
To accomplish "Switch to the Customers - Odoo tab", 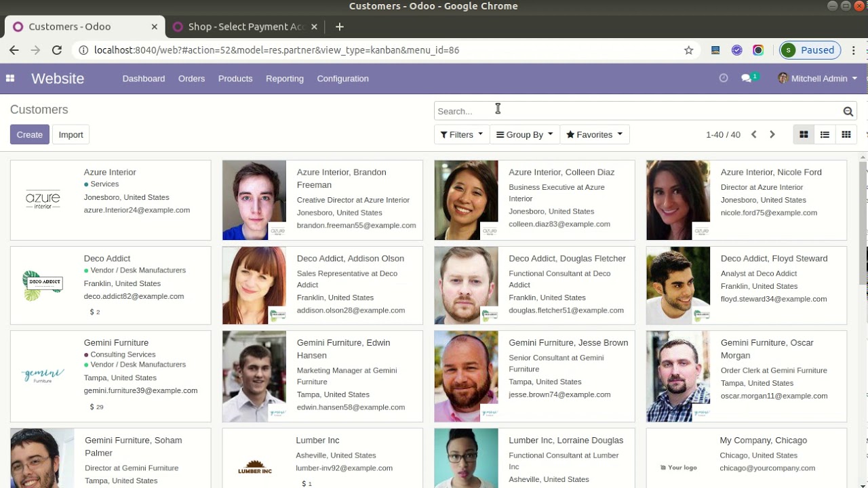I will (84, 27).
